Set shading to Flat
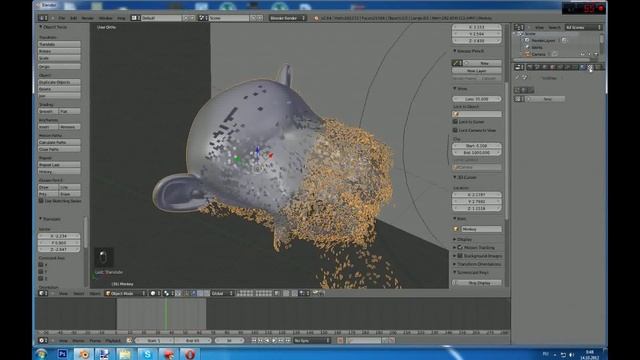This screenshot has height=360, width=640. point(70,111)
